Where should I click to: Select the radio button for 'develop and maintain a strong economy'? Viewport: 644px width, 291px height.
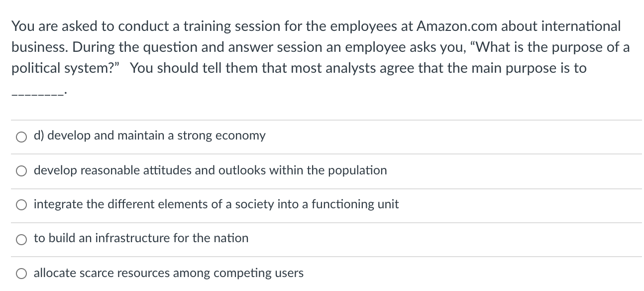pyautogui.click(x=21, y=137)
